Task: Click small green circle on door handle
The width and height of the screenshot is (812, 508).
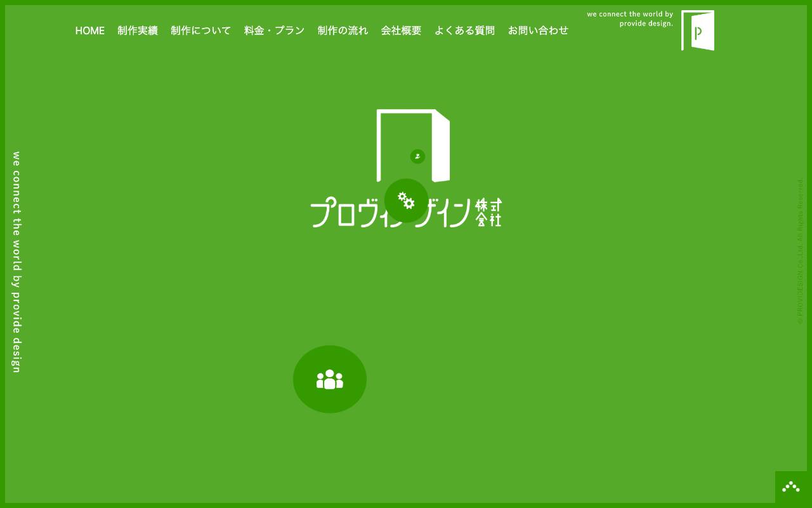Action: 417,156
